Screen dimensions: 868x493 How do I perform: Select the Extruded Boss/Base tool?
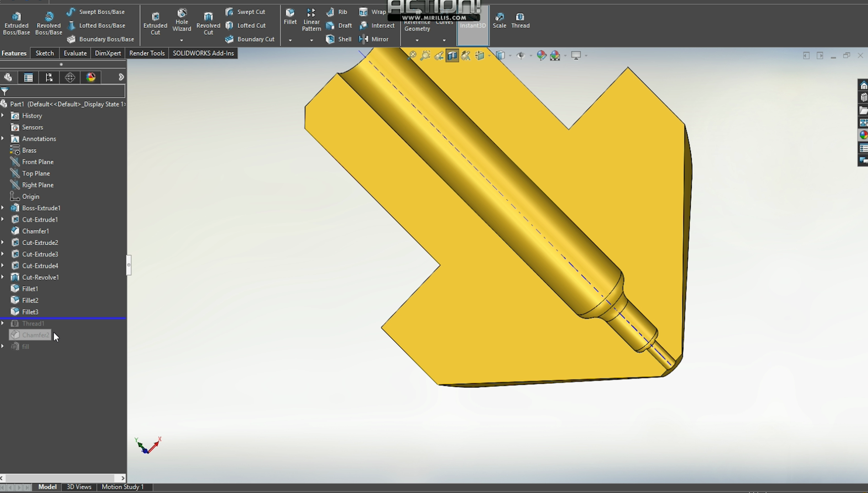point(16,23)
